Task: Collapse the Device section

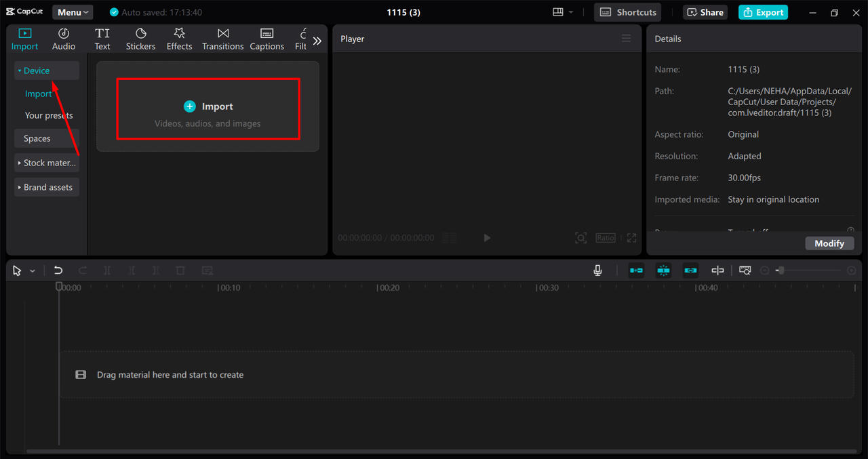Action: coord(47,71)
